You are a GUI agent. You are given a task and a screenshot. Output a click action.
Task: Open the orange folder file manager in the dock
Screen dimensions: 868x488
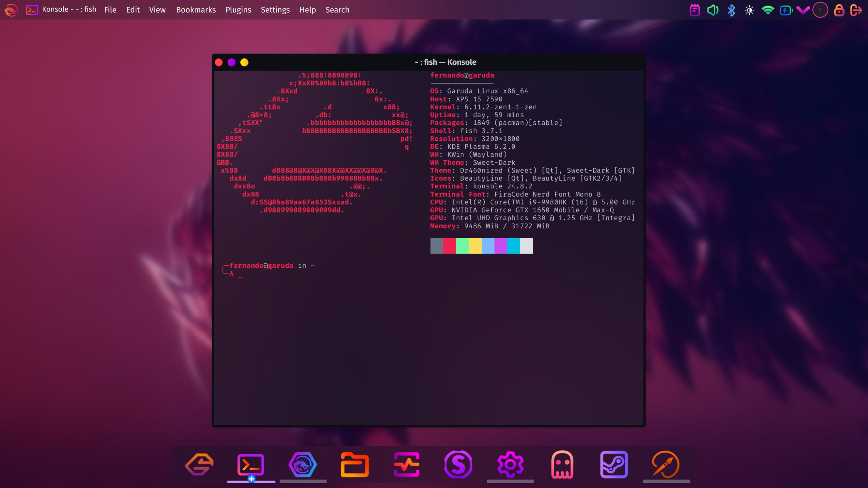click(354, 465)
